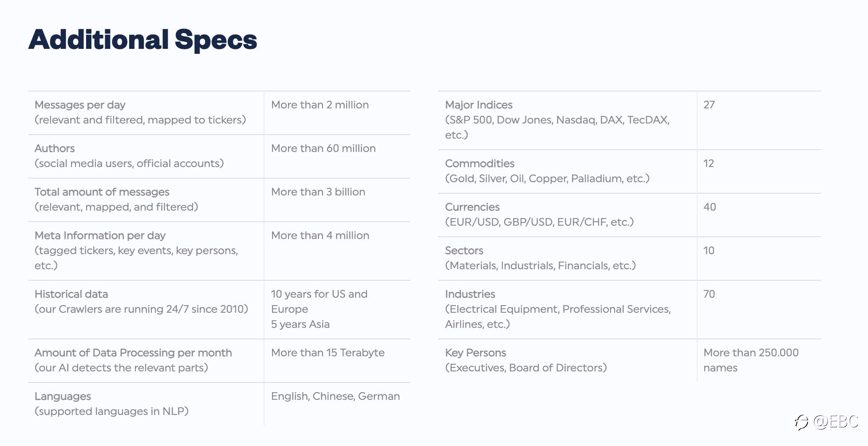Select the Commodities row label
This screenshot has height=446, width=868.
coord(480,163)
